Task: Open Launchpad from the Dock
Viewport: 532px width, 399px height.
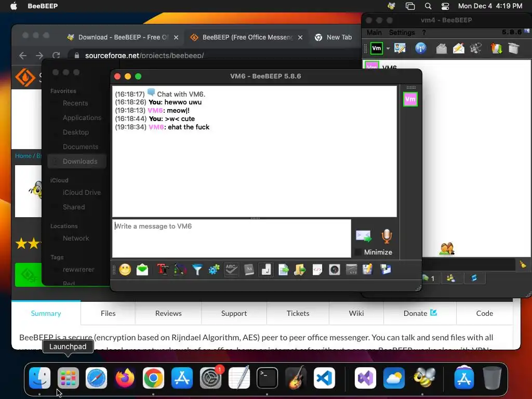Action: tap(68, 378)
